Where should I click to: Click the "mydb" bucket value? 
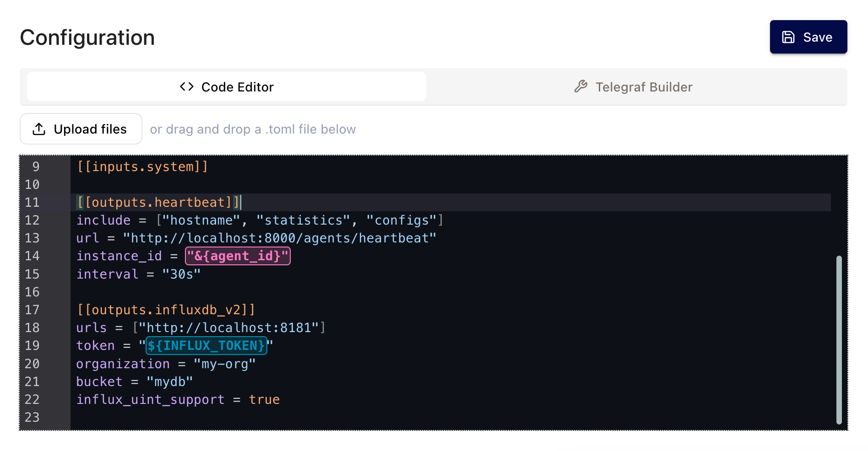click(169, 382)
